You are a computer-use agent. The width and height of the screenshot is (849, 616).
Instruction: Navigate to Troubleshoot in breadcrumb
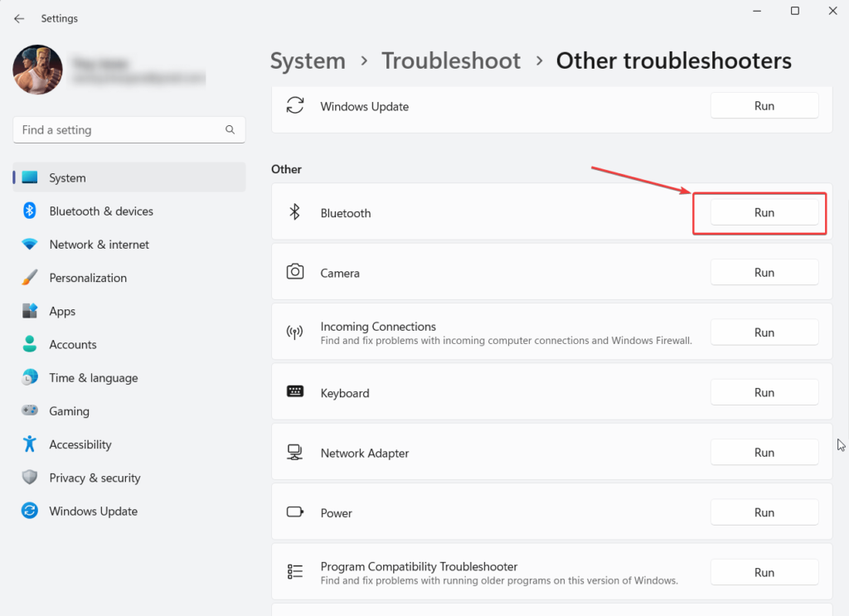tap(451, 61)
